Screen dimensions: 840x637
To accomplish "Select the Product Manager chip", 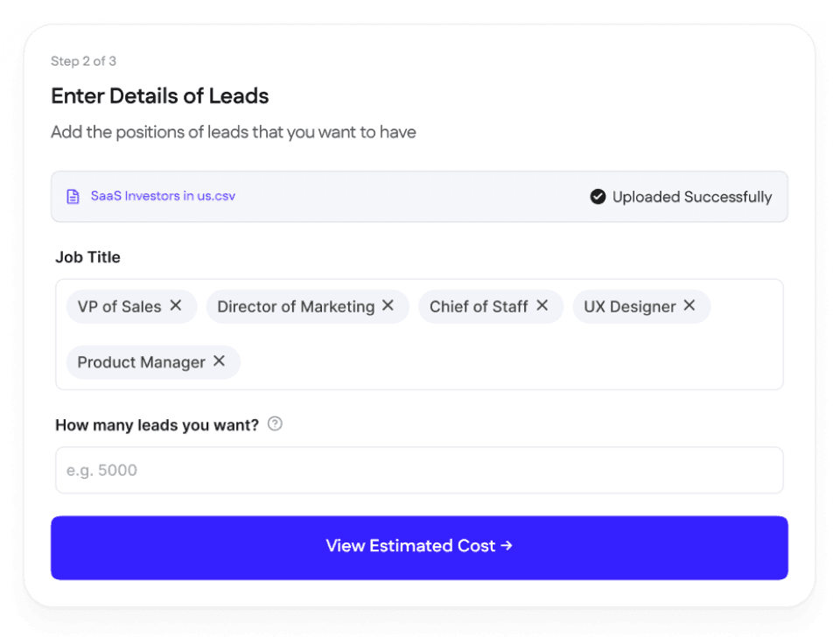I will (x=141, y=362).
